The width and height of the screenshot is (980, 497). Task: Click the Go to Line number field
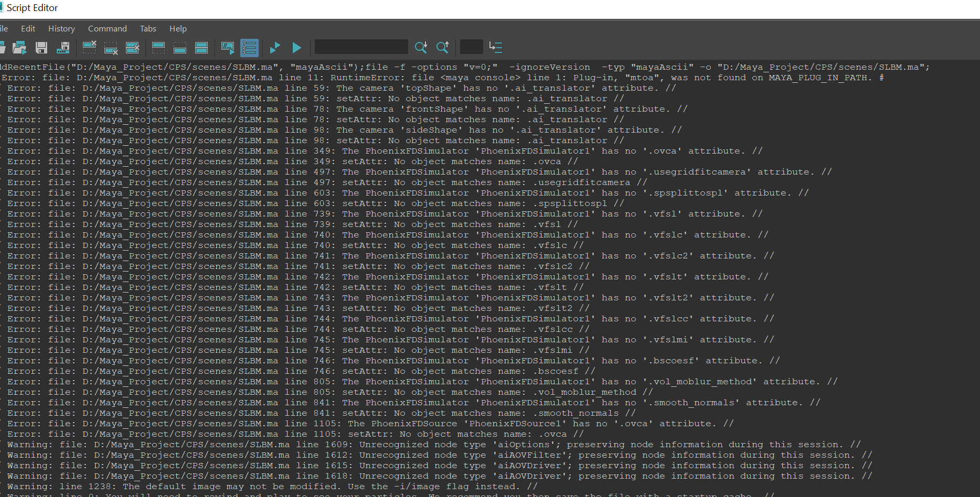(471, 47)
